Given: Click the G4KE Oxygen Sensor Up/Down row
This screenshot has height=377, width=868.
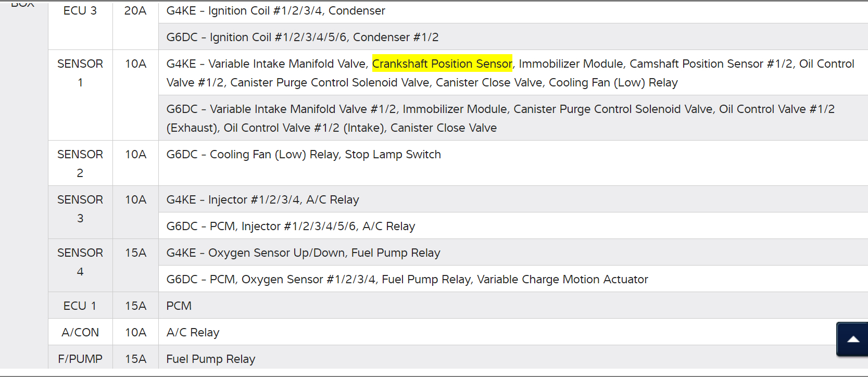Looking at the screenshot, I should click(304, 253).
